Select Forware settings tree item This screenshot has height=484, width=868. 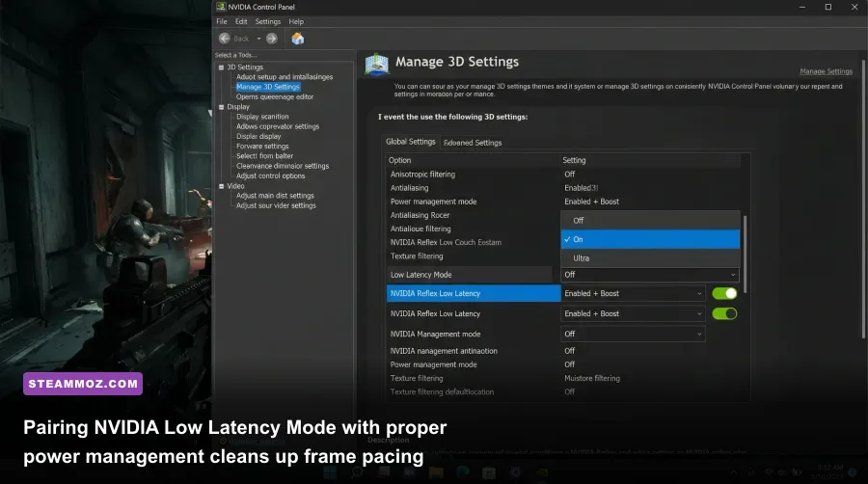tap(262, 147)
